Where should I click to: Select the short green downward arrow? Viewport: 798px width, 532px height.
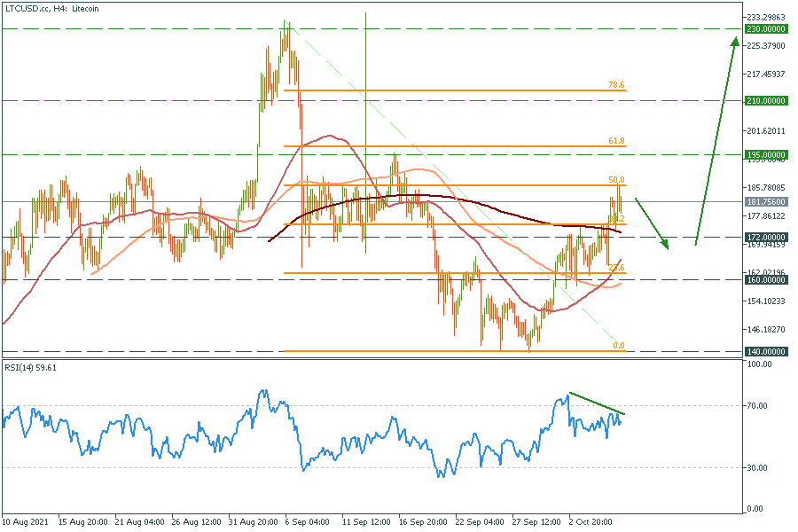[652, 222]
